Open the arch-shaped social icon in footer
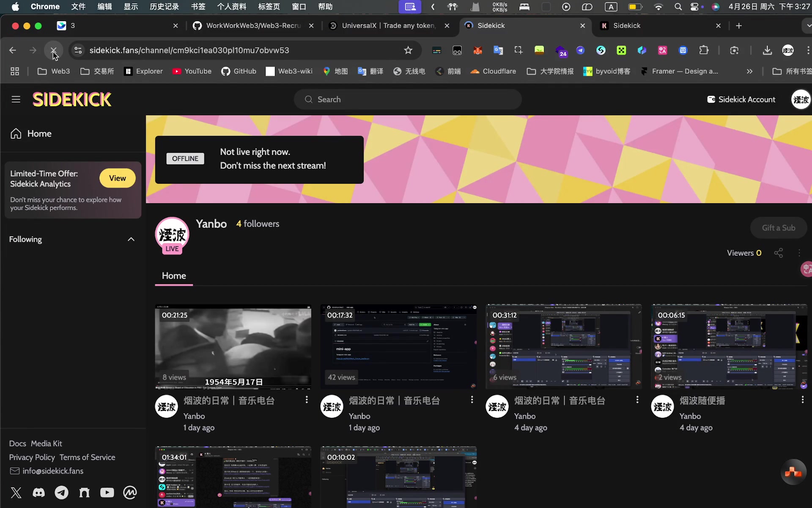Viewport: 812px width, 508px height. (85, 492)
